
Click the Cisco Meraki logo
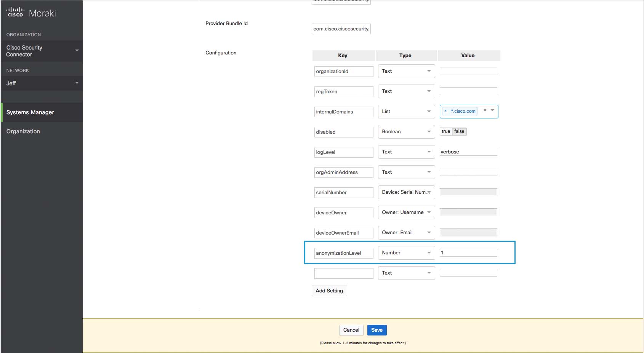(31, 13)
